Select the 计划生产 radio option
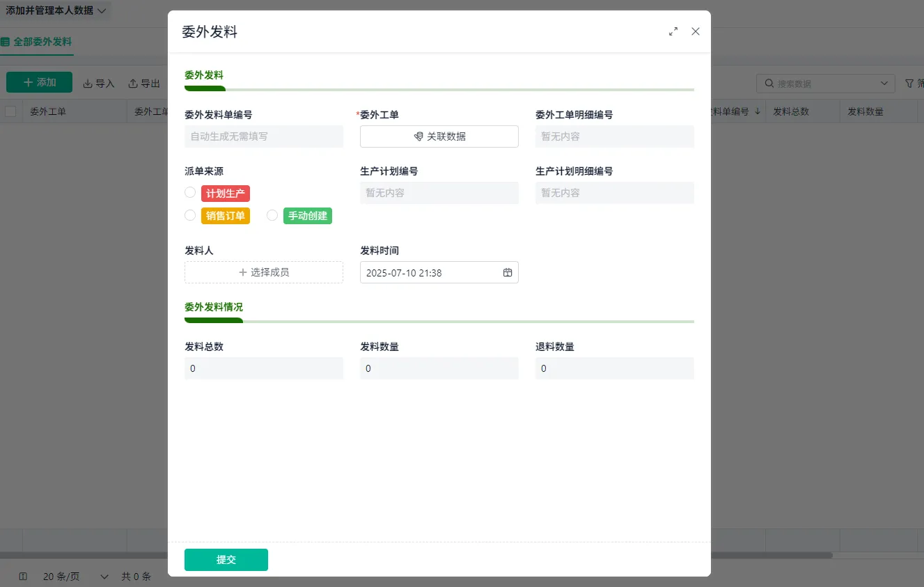Image resolution: width=924 pixels, height=587 pixels. (x=190, y=193)
